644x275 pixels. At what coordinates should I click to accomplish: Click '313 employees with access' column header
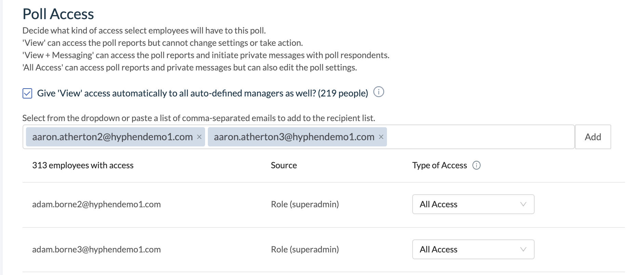(x=83, y=166)
